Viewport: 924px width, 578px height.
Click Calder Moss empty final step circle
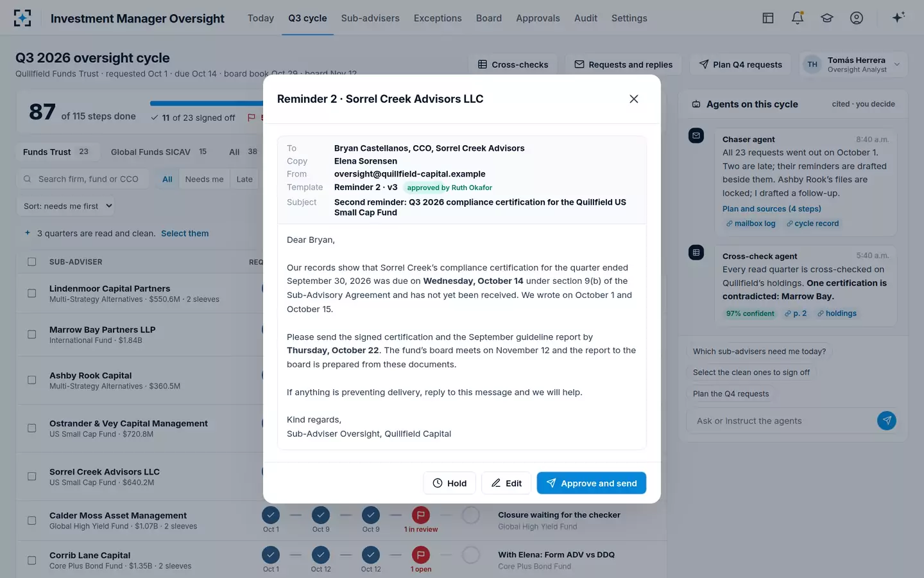tap(471, 515)
